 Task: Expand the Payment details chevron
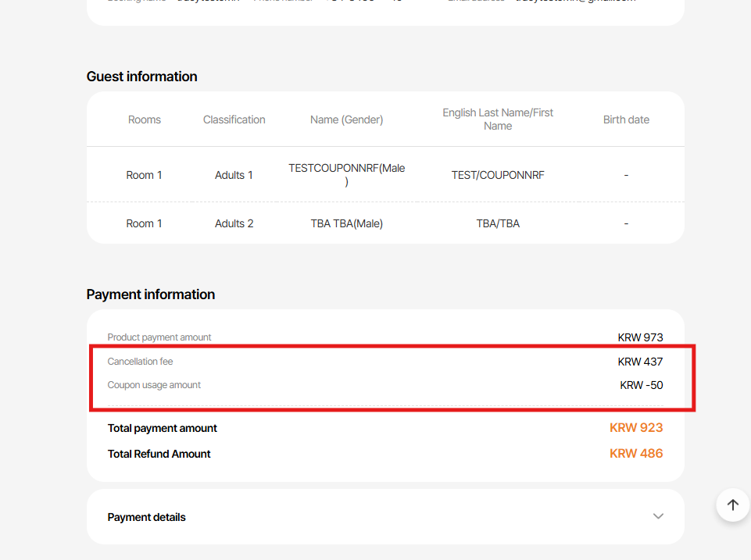point(658,516)
